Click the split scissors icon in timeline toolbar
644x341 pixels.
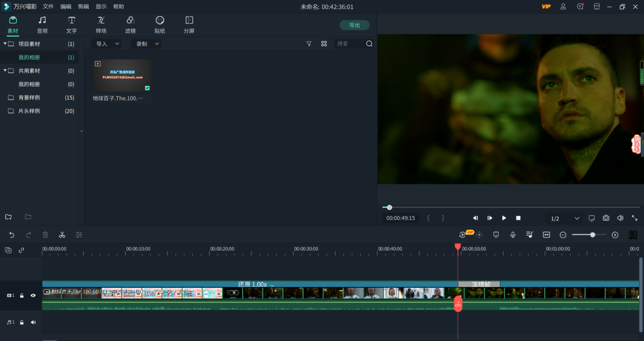62,235
